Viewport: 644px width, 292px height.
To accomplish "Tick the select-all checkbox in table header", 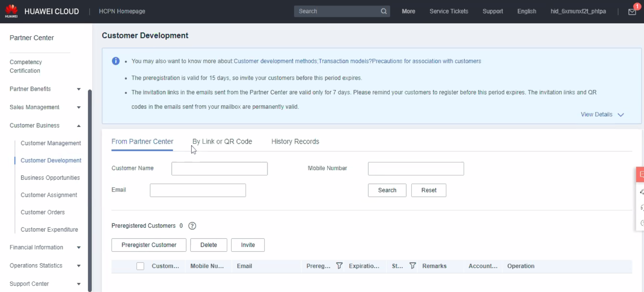I will [140, 266].
